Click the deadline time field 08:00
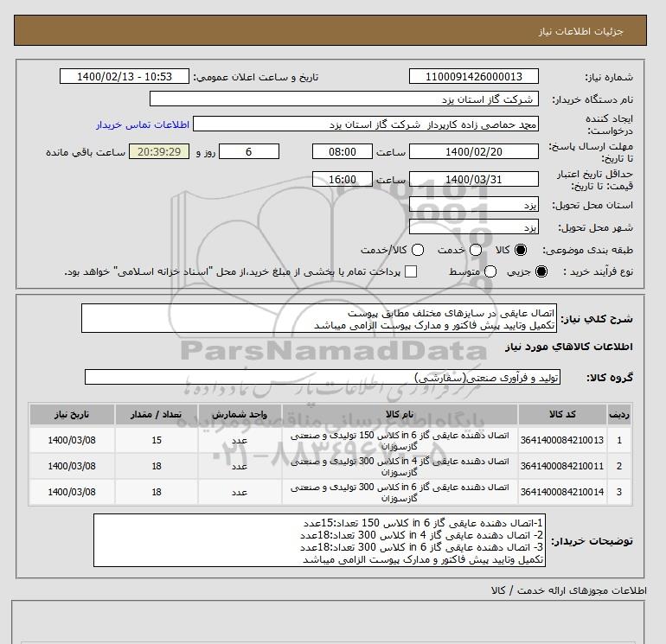Viewport: 666px width, 644px height. pos(343,151)
